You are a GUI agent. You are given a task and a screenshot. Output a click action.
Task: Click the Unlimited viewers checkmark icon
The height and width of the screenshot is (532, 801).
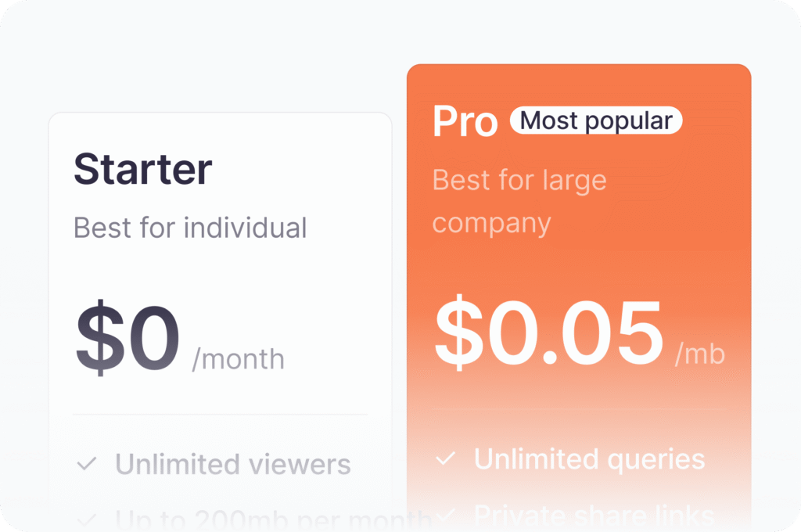pyautogui.click(x=86, y=464)
